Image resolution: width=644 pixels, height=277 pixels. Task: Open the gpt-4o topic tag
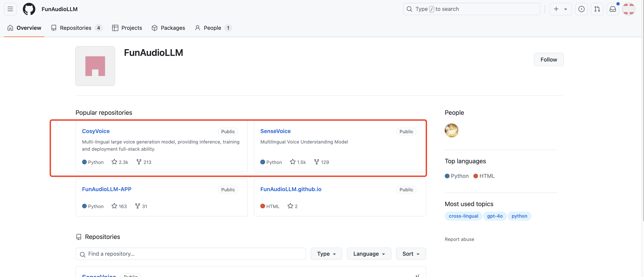click(495, 216)
